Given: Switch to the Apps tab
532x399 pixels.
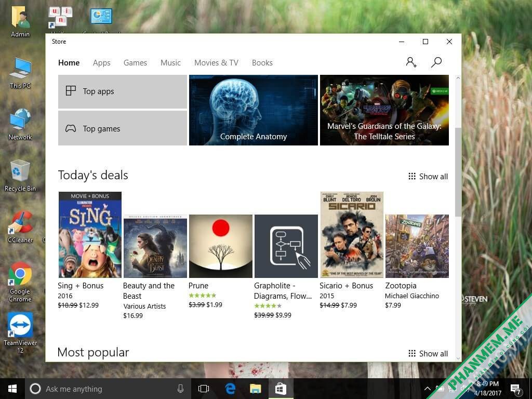Looking at the screenshot, I should coord(101,63).
